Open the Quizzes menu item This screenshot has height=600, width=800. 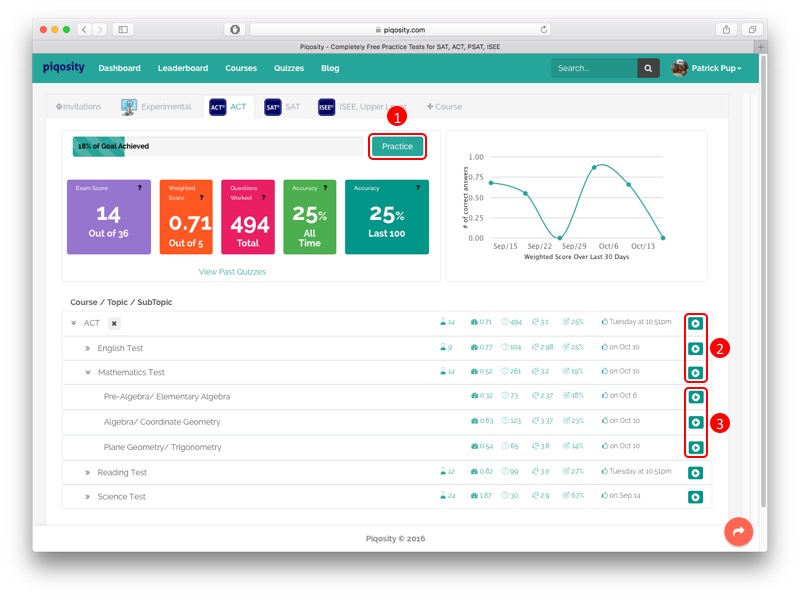289,68
